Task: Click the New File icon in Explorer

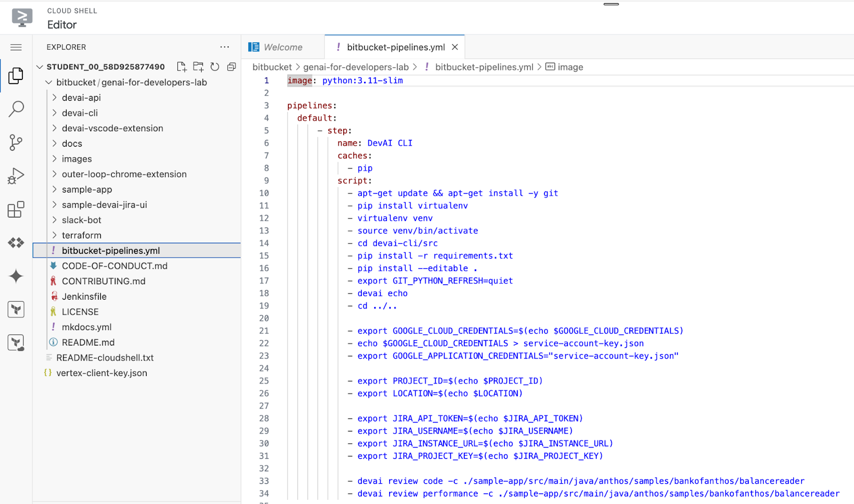Action: pos(181,67)
